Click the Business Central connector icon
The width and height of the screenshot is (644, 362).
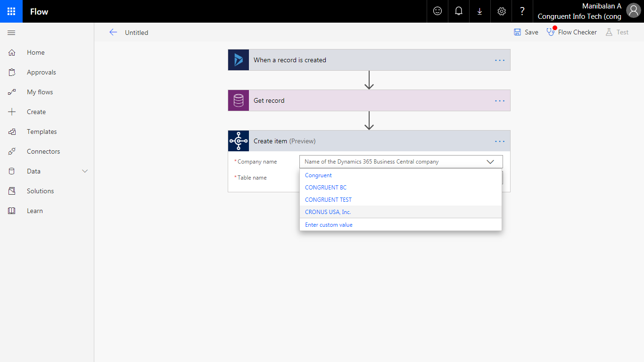click(x=239, y=141)
